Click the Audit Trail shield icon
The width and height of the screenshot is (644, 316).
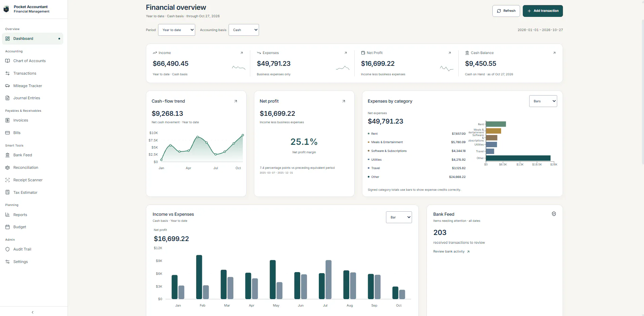tap(7, 249)
